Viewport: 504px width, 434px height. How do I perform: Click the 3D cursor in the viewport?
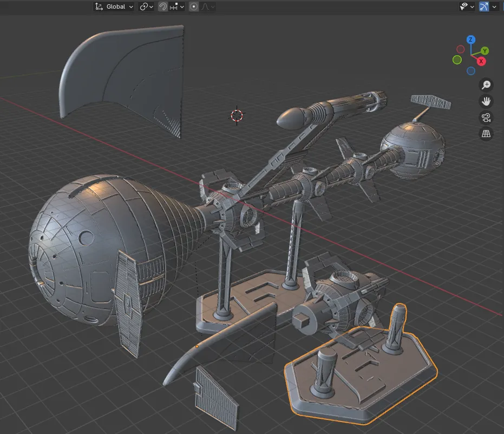[x=237, y=115]
